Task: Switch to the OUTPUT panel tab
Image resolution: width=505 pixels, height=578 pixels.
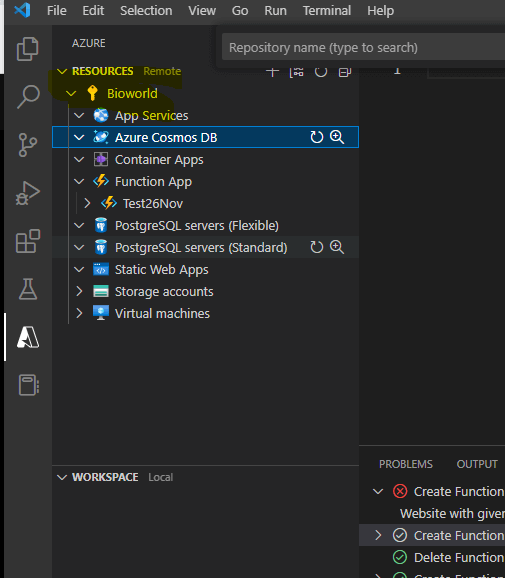Action: 477,464
